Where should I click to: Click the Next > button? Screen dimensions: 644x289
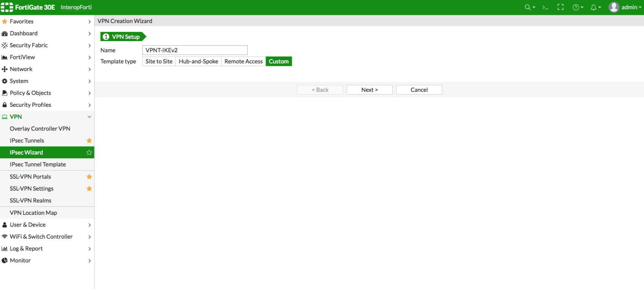(369, 90)
